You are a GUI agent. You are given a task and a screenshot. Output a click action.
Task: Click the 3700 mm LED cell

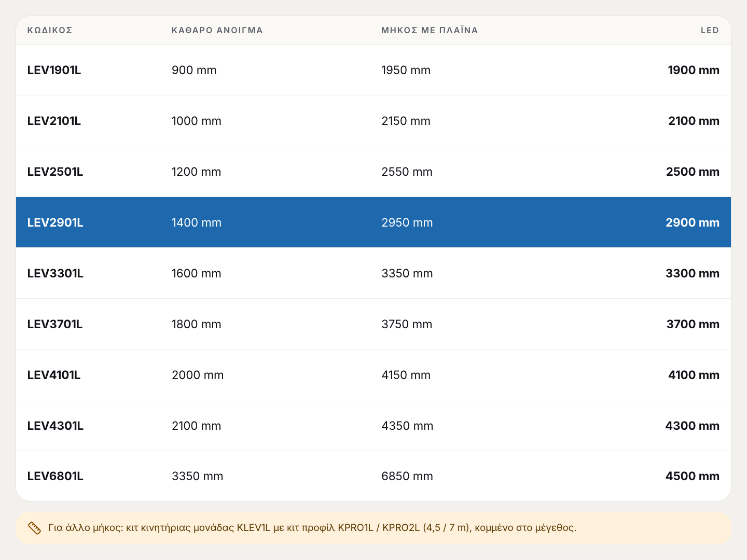693,324
